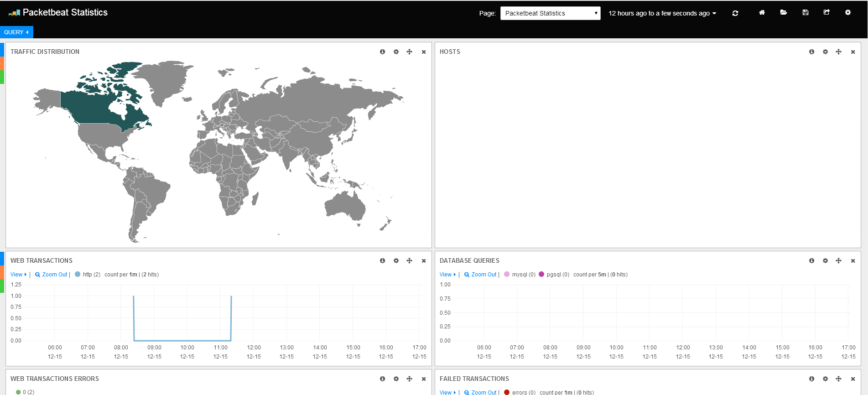868x395 pixels.
Task: Click move icon on Failed Transactions panel
Action: click(x=839, y=379)
